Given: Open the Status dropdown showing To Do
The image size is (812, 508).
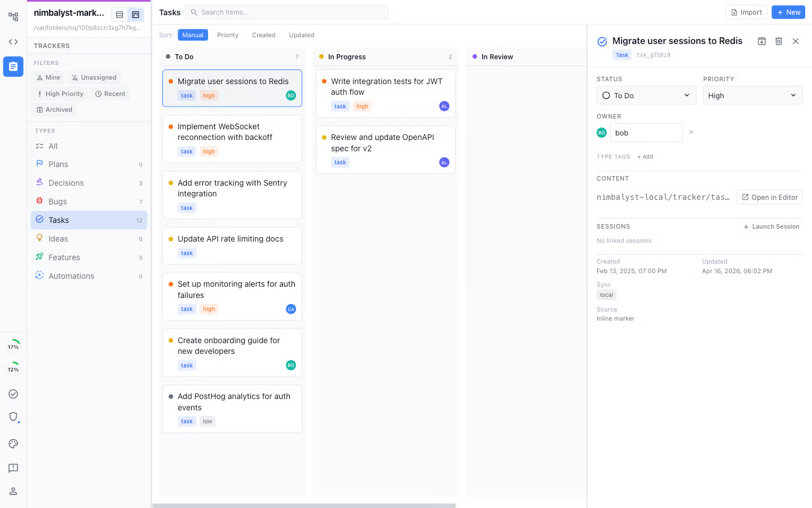Looking at the screenshot, I should click(x=646, y=95).
